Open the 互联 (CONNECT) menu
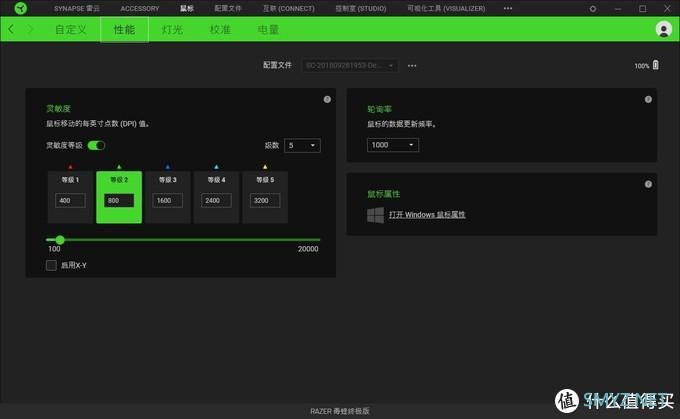Viewport: 680px width, 419px height. [x=289, y=8]
